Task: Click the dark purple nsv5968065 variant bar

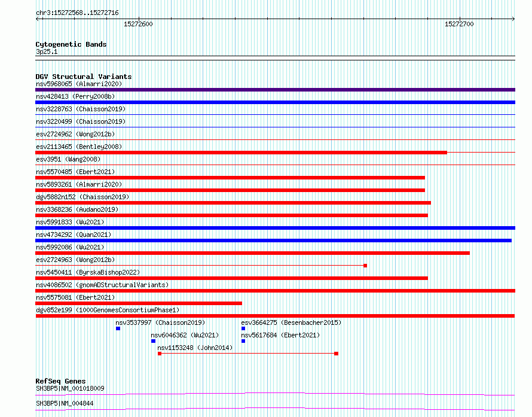Action: [x=275, y=90]
